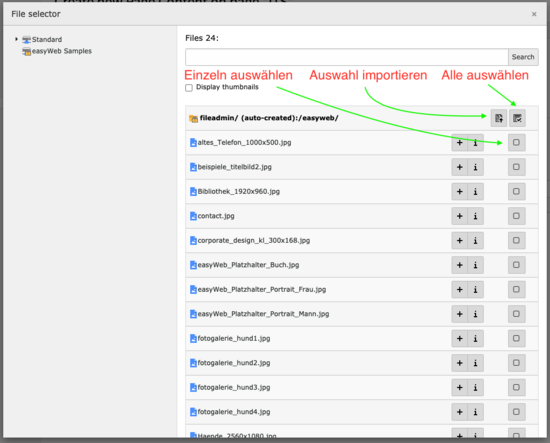Show info for Bibliothek_1920x960.jpg
This screenshot has width=550, height=443.
click(476, 192)
